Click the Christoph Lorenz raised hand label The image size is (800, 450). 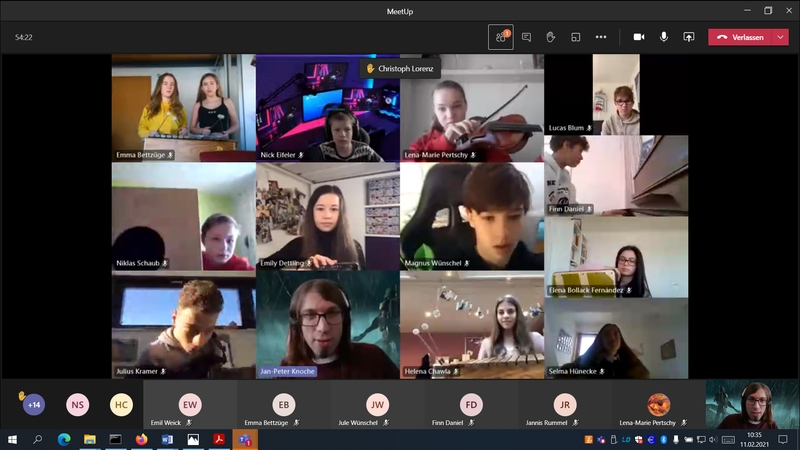click(x=401, y=68)
